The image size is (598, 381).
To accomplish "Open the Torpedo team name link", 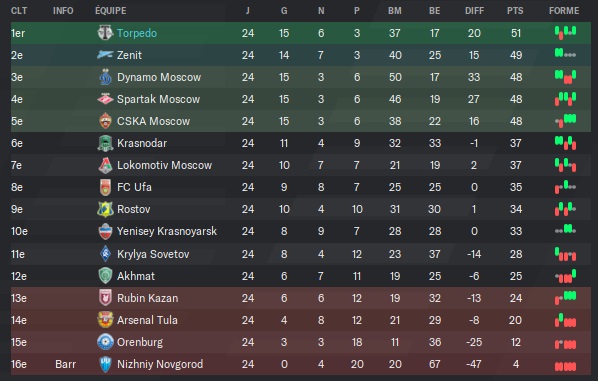I will pos(137,33).
